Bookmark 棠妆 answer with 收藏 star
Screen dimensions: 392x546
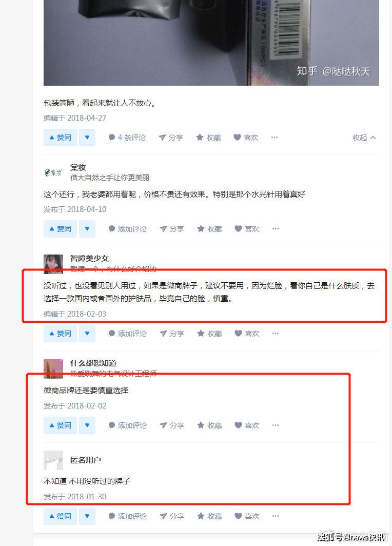click(x=209, y=229)
